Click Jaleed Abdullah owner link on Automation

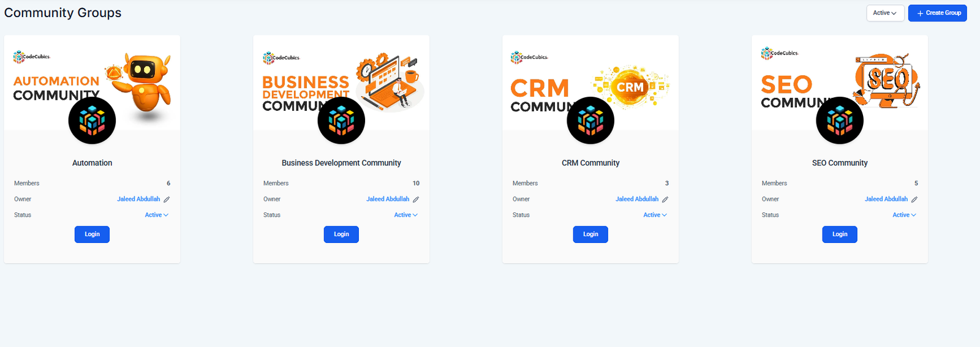pyautogui.click(x=138, y=199)
